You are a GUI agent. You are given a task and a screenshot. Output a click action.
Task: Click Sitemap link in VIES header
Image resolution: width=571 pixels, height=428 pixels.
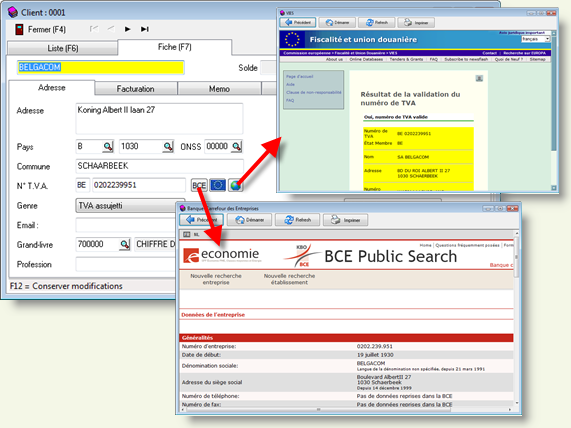pyautogui.click(x=537, y=59)
